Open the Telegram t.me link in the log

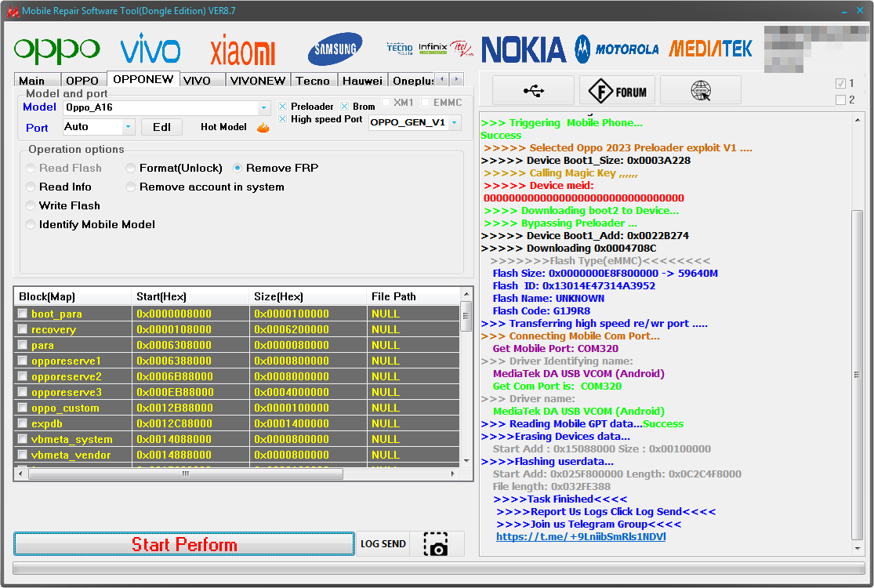(581, 537)
